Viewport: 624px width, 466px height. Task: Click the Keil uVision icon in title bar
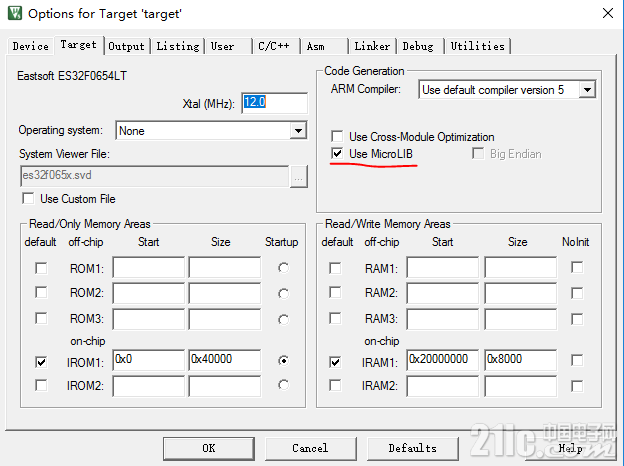coord(15,13)
